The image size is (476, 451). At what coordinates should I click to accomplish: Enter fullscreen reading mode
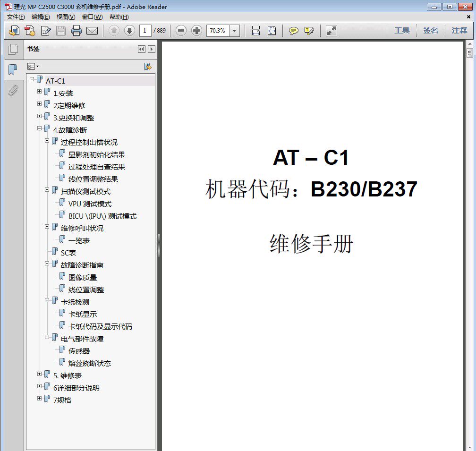point(331,31)
